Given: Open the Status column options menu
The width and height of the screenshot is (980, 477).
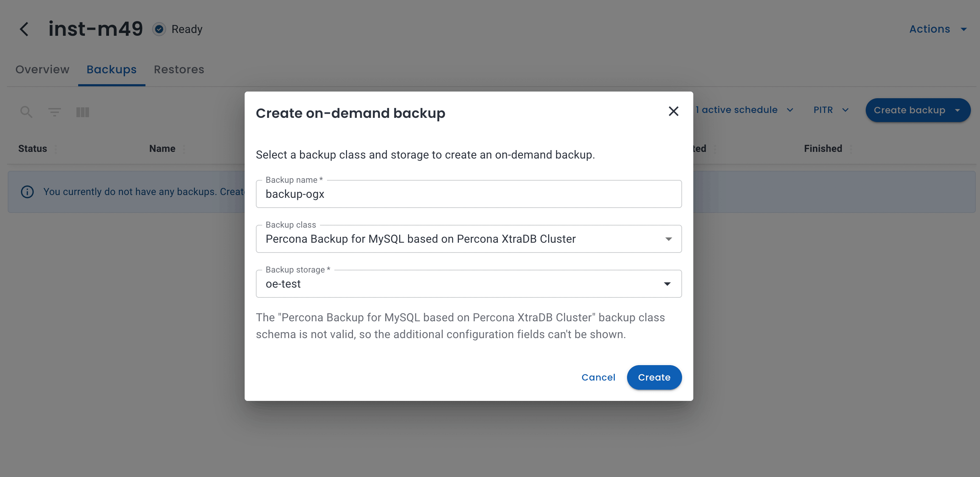Looking at the screenshot, I should [x=56, y=149].
